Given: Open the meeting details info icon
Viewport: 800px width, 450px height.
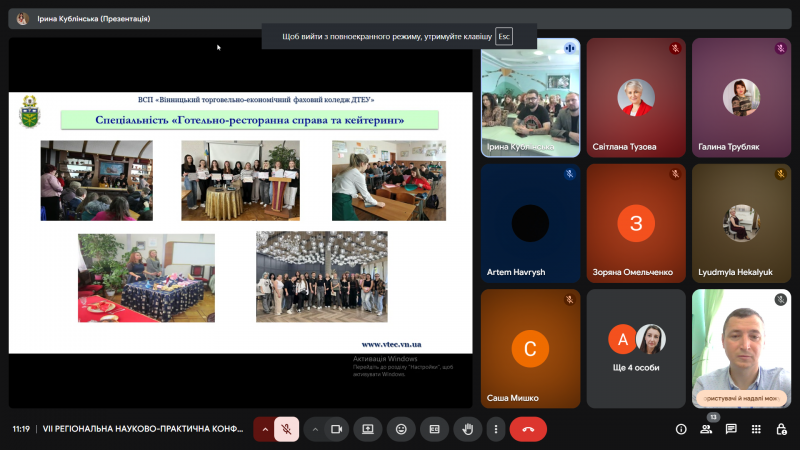Looking at the screenshot, I should pos(681,429).
